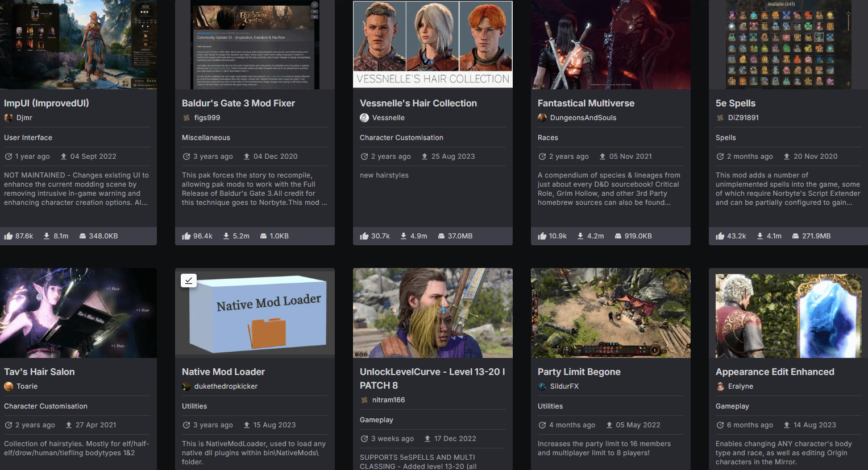This screenshot has width=868, height=470.
Task: Open the ImpUI (ImprovedUI) mod page
Action: (x=47, y=103)
